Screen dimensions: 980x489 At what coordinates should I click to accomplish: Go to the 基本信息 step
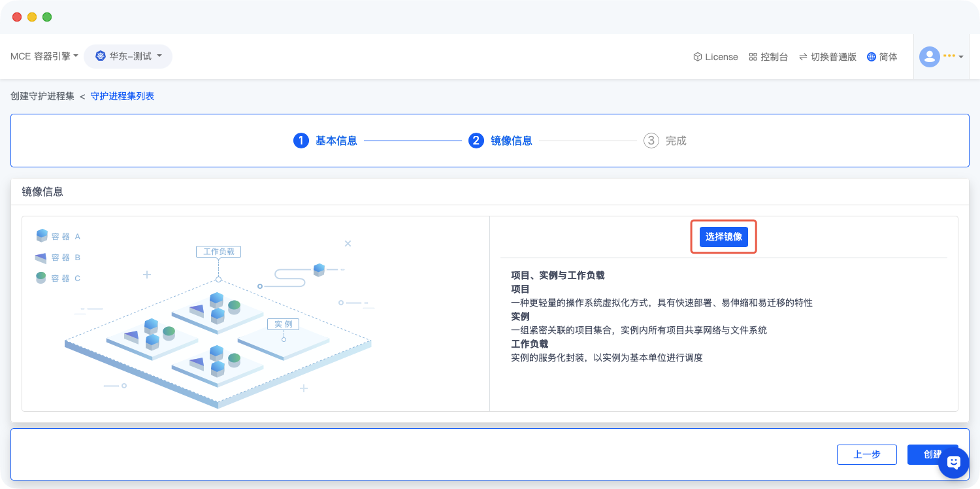tap(336, 141)
